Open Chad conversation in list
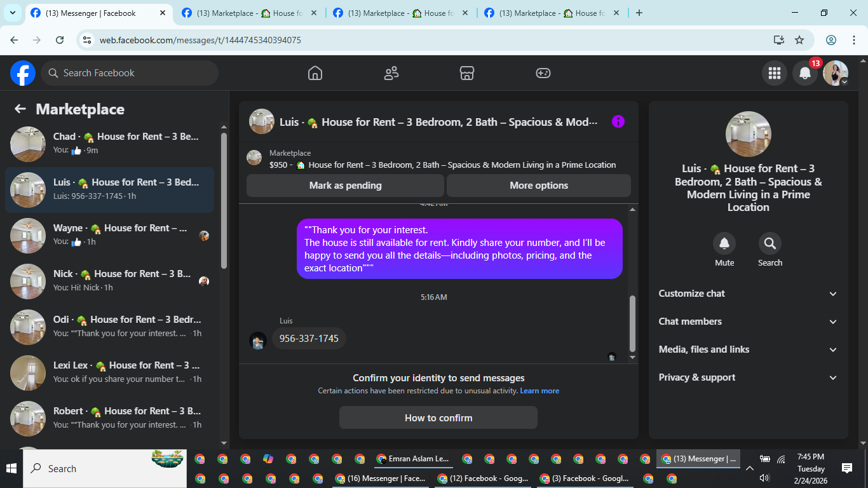This screenshot has height=488, width=868. click(x=110, y=144)
